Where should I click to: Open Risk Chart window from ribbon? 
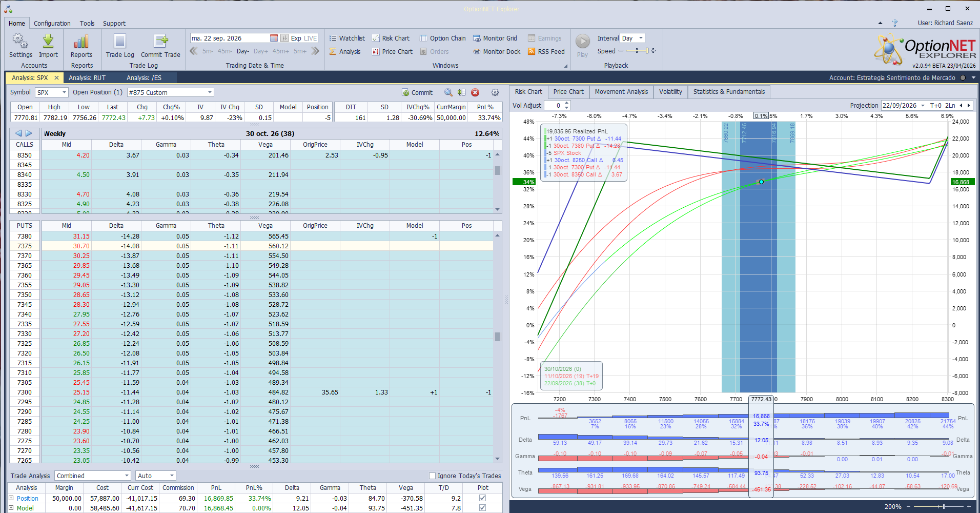(391, 38)
